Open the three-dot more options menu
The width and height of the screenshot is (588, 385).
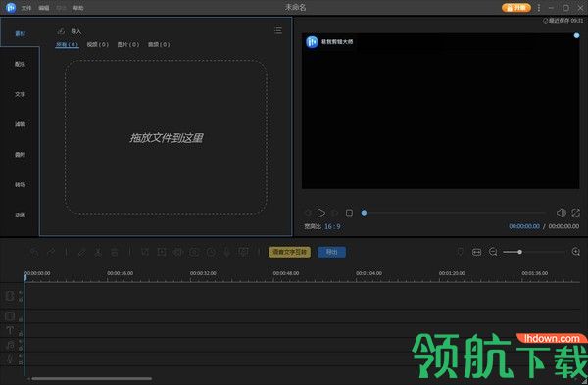[x=539, y=8]
